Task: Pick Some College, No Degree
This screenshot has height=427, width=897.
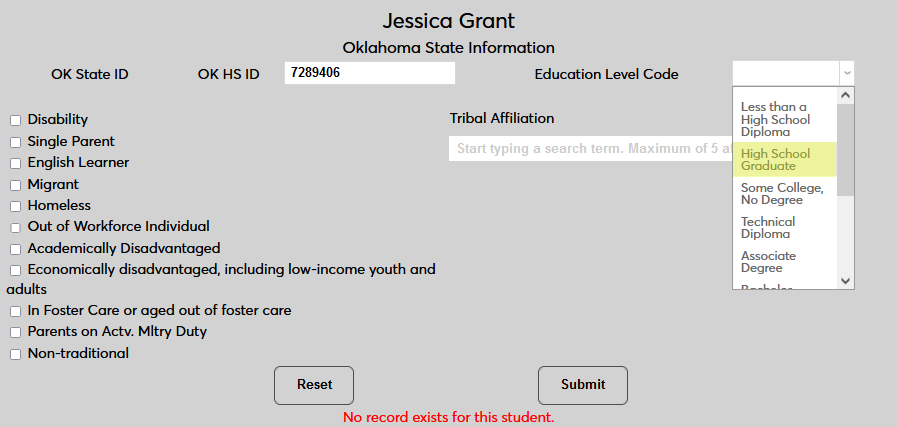Action: [x=784, y=193]
